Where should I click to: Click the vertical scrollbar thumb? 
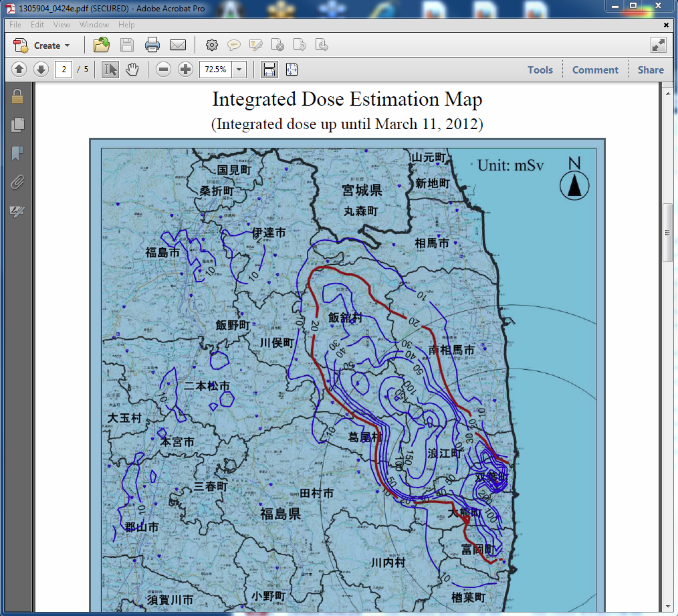667,232
